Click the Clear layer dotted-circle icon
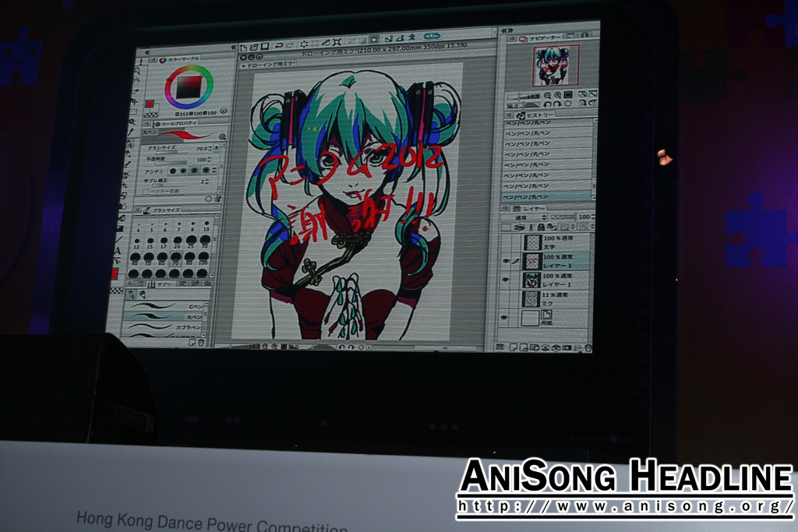This screenshot has width=798, height=532. click(305, 44)
